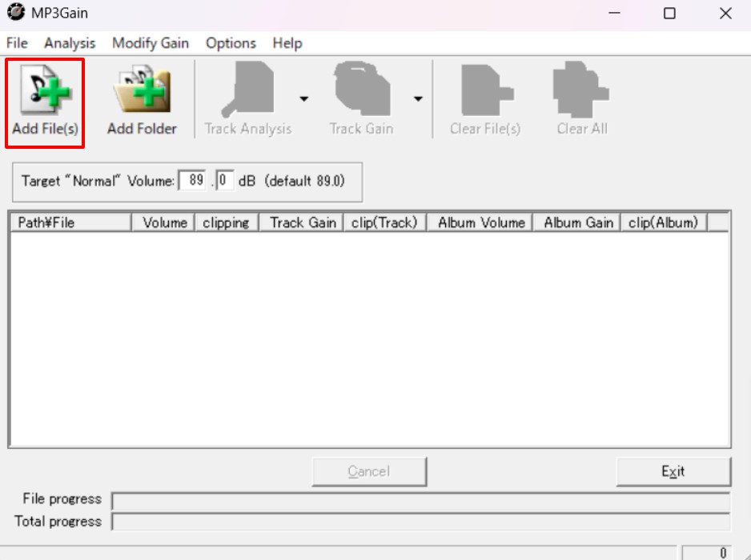This screenshot has width=751, height=560.
Task: Click the MP3Gain app icon in title bar
Action: (x=15, y=13)
